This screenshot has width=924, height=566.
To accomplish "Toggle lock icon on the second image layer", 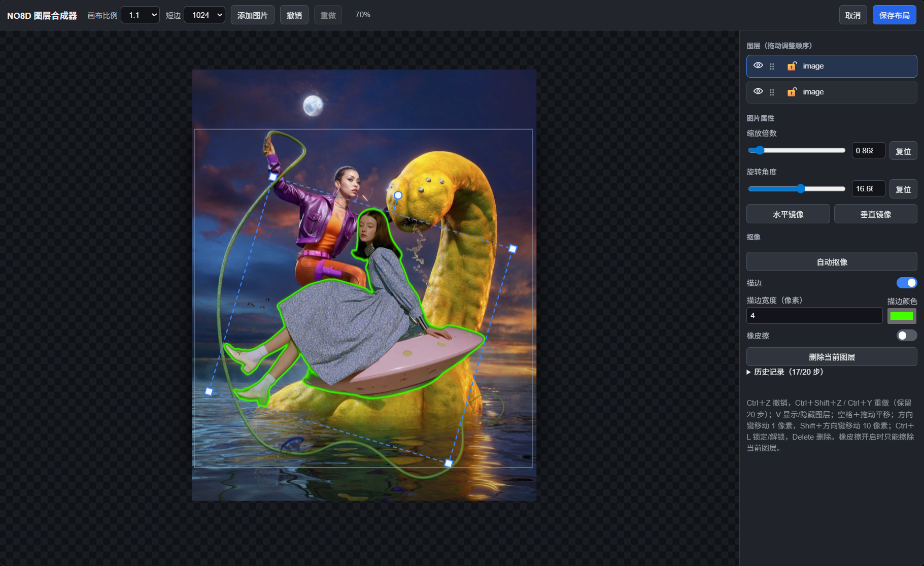I will (792, 92).
